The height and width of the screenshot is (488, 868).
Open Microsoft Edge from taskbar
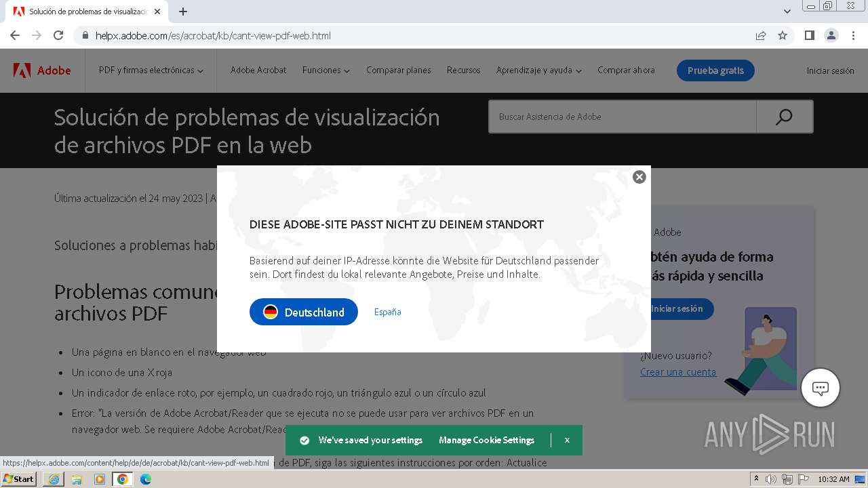coord(145,479)
